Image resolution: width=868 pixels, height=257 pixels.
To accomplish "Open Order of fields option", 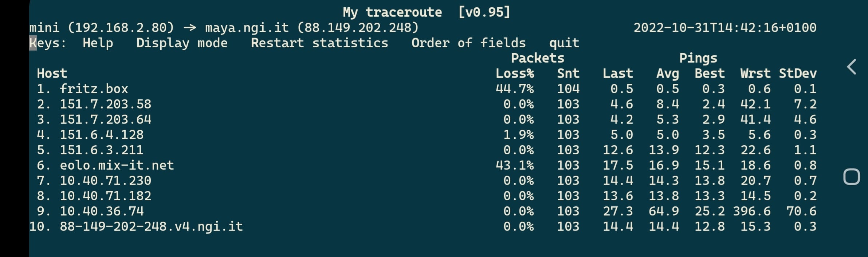I will 468,43.
